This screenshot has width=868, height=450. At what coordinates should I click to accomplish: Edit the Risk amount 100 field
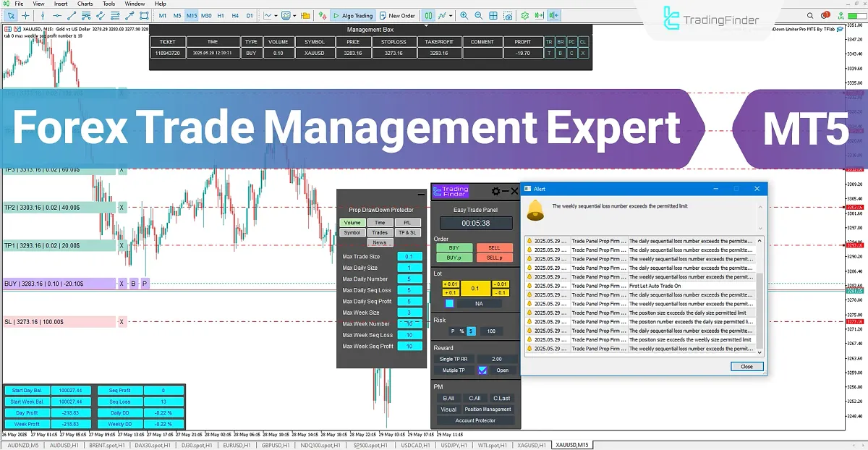(x=491, y=331)
